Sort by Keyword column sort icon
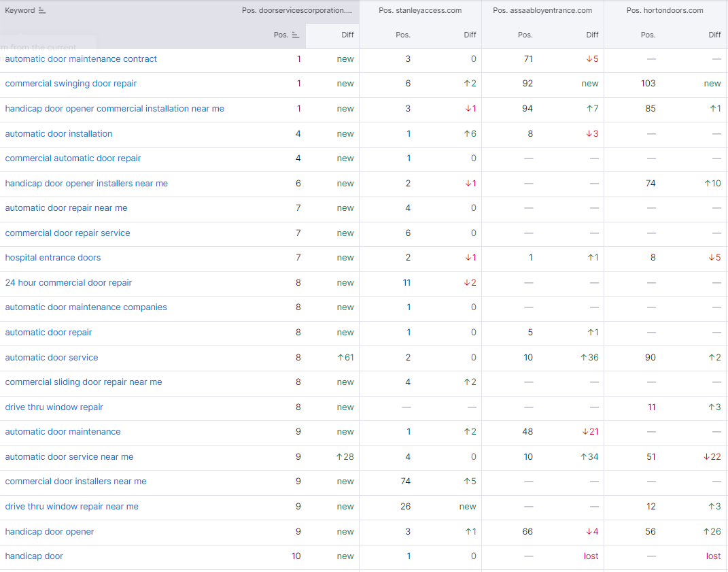728x572 pixels. [41, 10]
